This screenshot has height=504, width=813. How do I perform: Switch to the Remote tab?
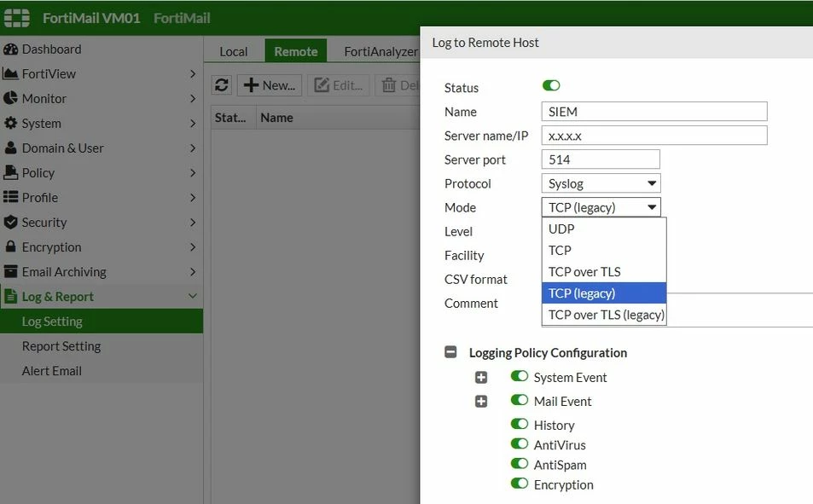tap(295, 51)
